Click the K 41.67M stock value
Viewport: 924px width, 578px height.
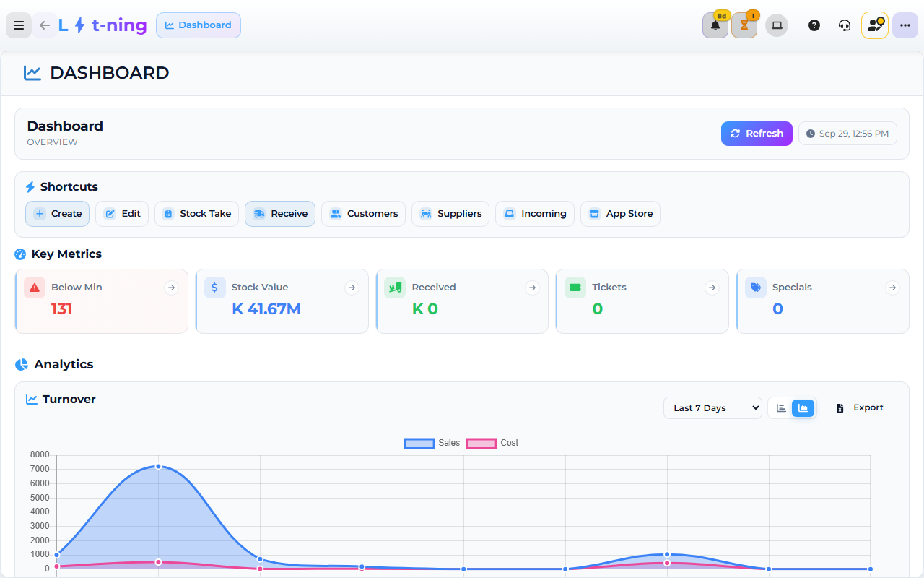click(266, 309)
